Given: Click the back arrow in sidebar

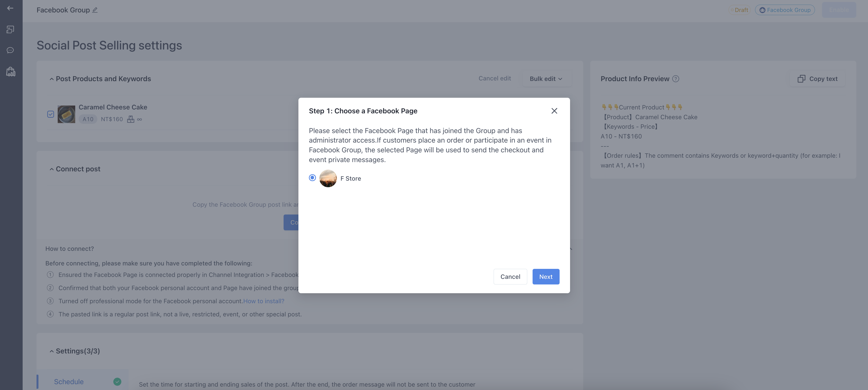Looking at the screenshot, I should (x=10, y=8).
